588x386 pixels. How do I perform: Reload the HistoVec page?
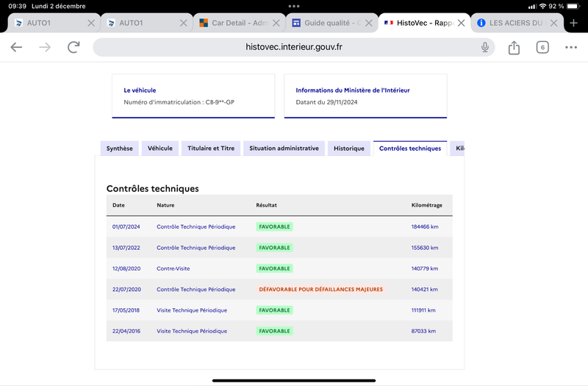pyautogui.click(x=73, y=47)
